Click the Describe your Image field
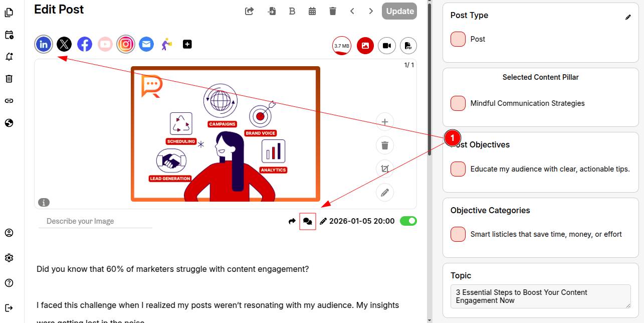This screenshot has width=644, height=323. (x=95, y=221)
